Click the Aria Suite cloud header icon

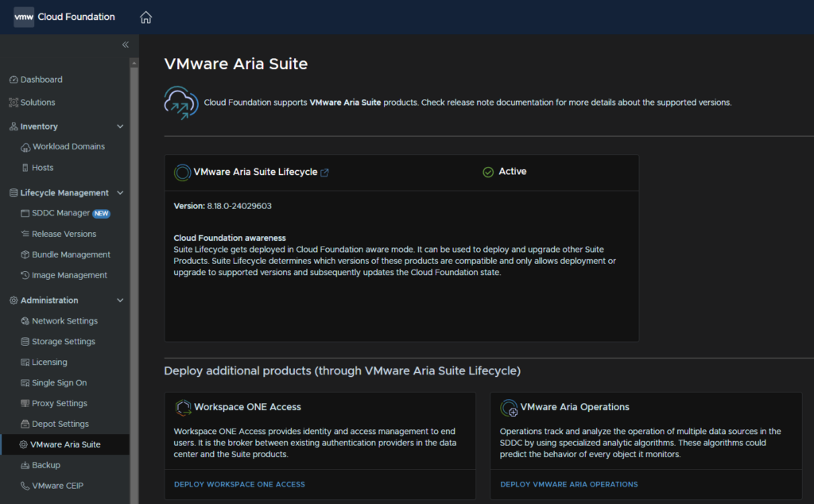(181, 103)
